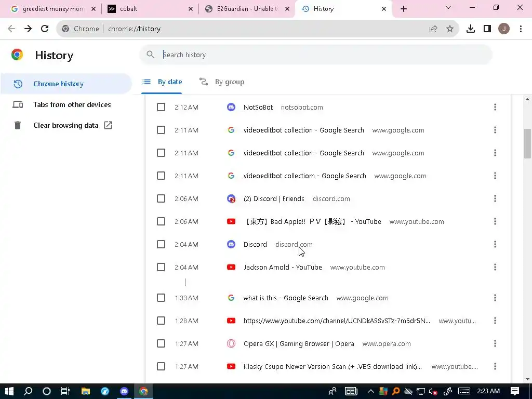Viewport: 532px width, 399px height.
Task: Click the chrome://history address bar
Action: (x=258, y=29)
